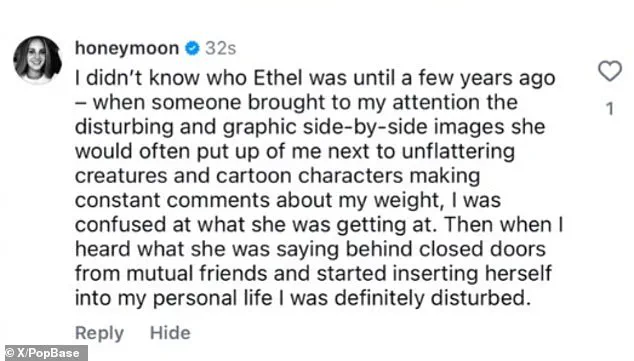
Task: Click the phrase side-by-side images
Action: point(404,127)
